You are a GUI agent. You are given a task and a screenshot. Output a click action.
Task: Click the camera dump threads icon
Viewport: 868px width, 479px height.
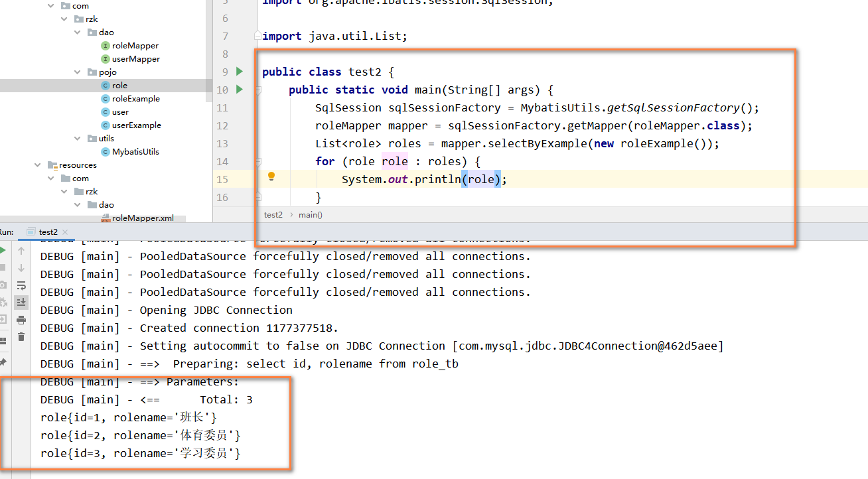[x=2, y=285]
